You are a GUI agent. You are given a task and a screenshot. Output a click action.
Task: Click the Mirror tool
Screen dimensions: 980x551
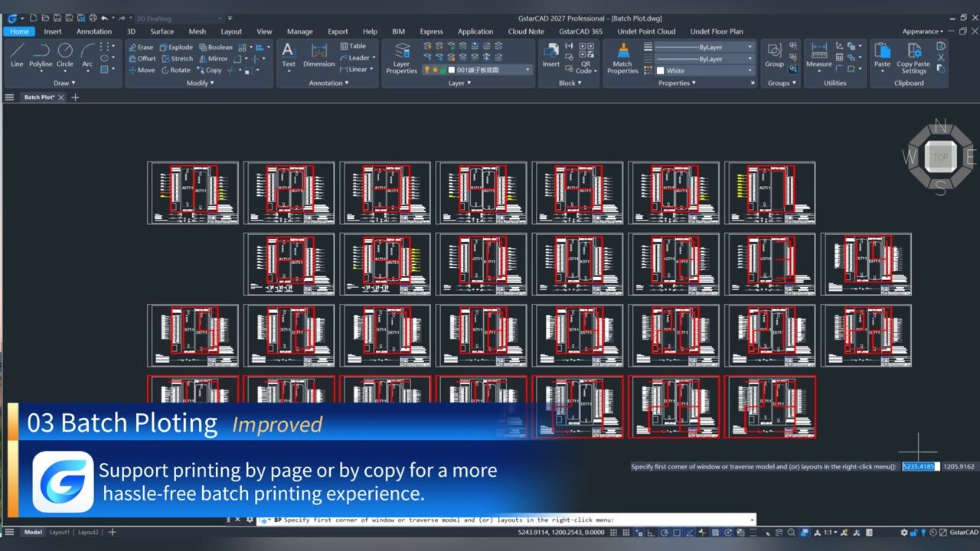[x=213, y=59]
